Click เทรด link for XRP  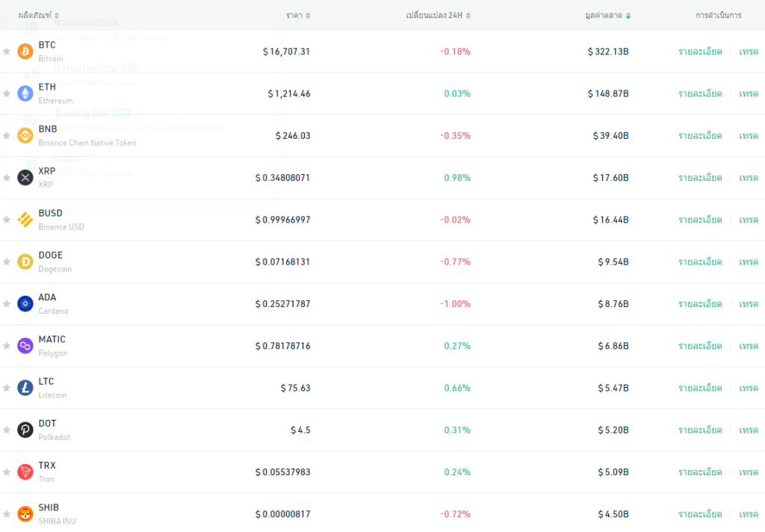749,178
